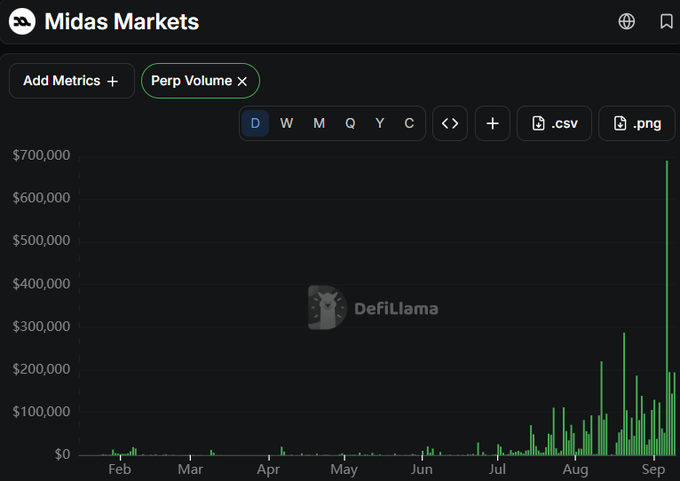Bookmark Midas Markets with the bookmark icon
Image resolution: width=680 pixels, height=481 pixels.
(666, 21)
